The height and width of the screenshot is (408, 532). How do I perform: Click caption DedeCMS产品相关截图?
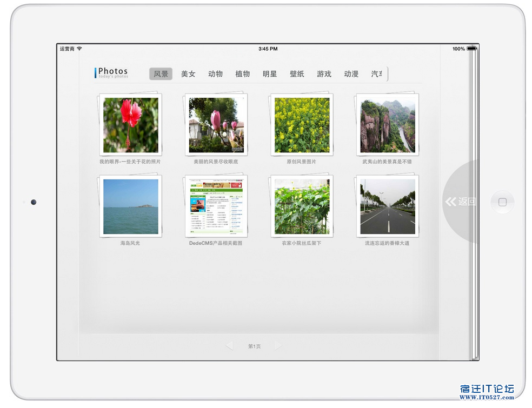pos(216,243)
